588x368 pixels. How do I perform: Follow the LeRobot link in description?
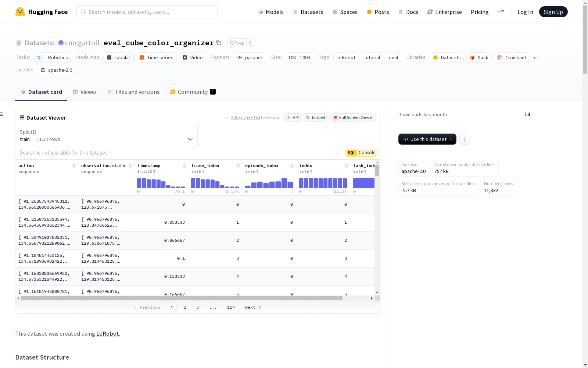point(107,334)
